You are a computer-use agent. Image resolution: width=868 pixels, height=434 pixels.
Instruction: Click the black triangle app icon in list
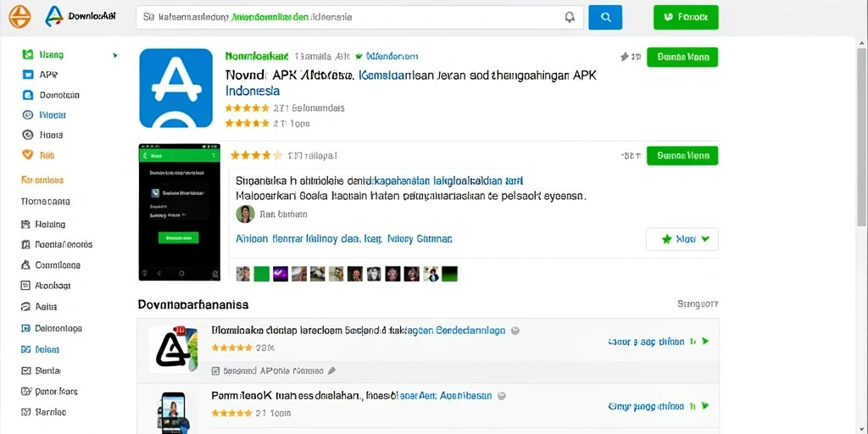tap(174, 348)
